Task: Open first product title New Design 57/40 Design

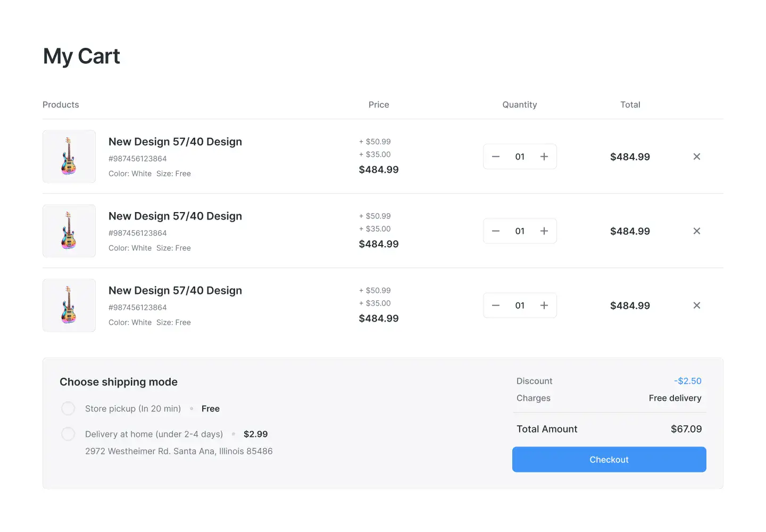Action: pos(175,142)
